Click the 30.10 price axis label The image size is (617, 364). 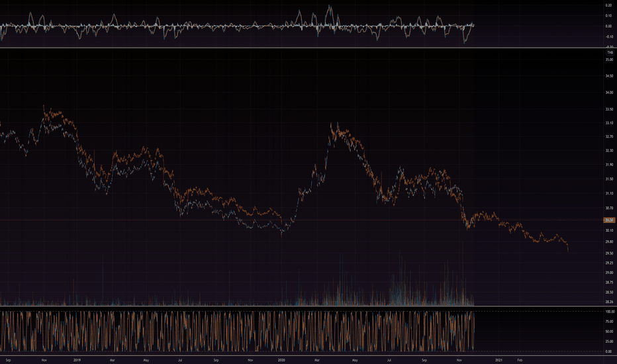click(609, 230)
